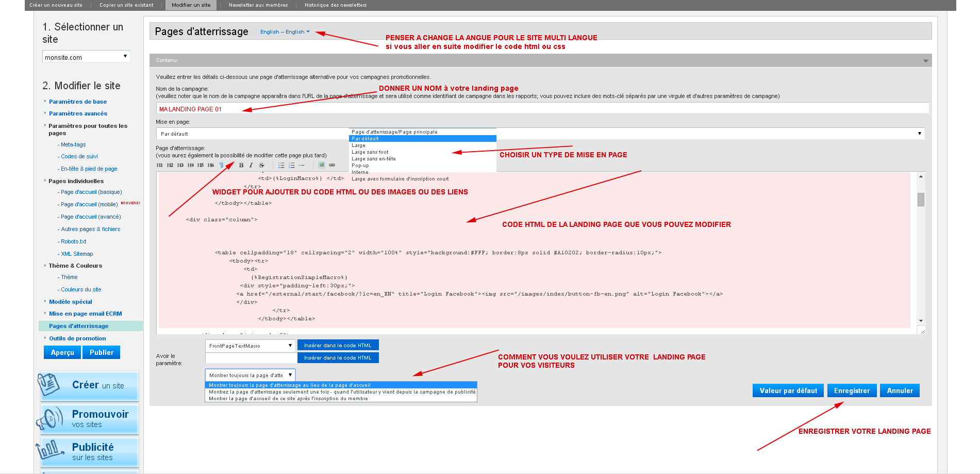Open Page d'accueil (mobile) link
980x474 pixels.
pyautogui.click(x=89, y=204)
